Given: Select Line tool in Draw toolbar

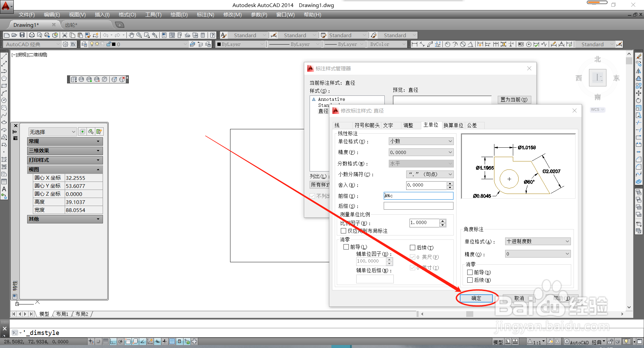Looking at the screenshot, I should pos(4,56).
